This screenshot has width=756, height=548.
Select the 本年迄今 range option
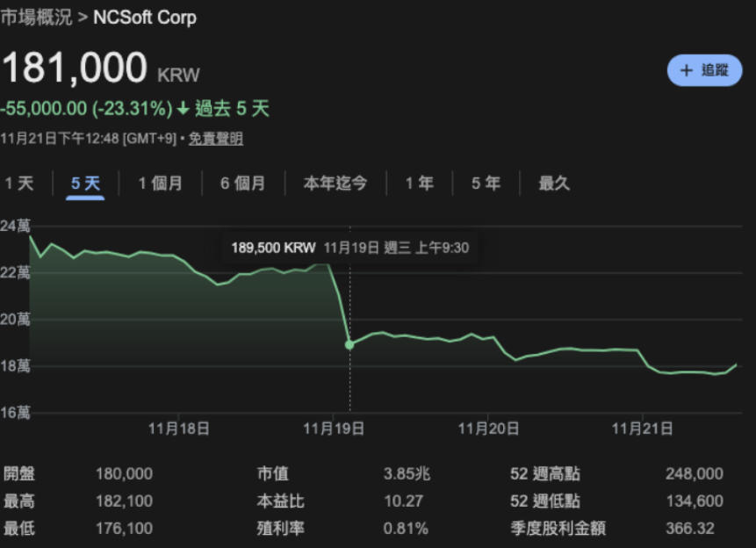(x=335, y=184)
